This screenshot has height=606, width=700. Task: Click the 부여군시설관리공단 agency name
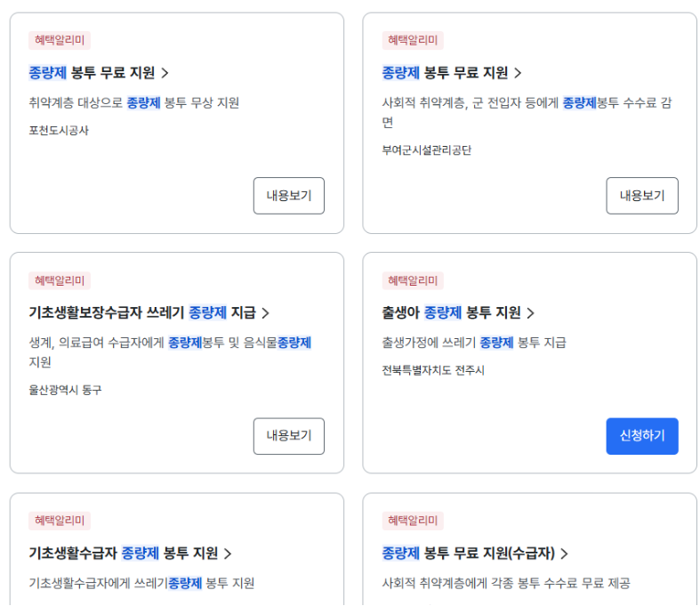coord(426,150)
